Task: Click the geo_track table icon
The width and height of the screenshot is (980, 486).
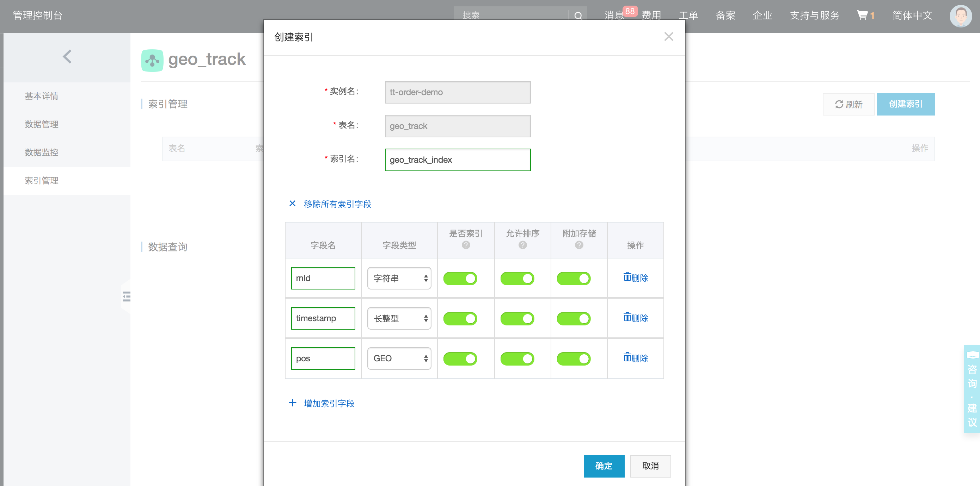Action: (152, 60)
